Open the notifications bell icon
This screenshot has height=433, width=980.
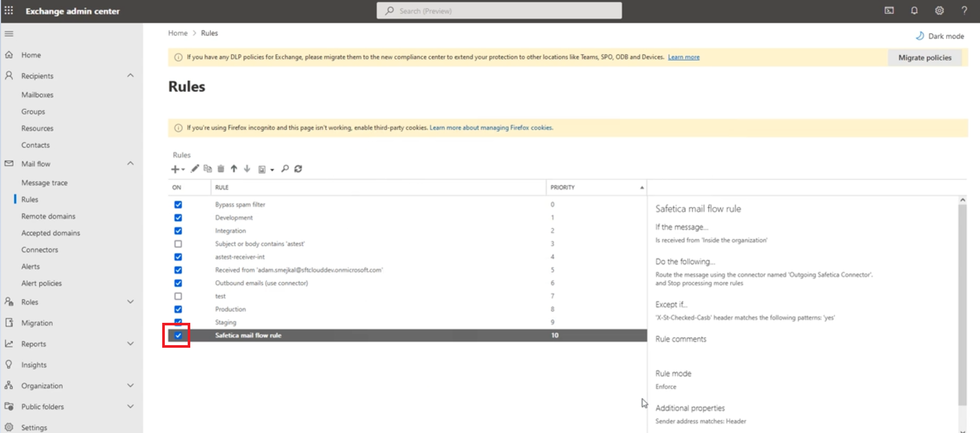click(x=914, y=11)
